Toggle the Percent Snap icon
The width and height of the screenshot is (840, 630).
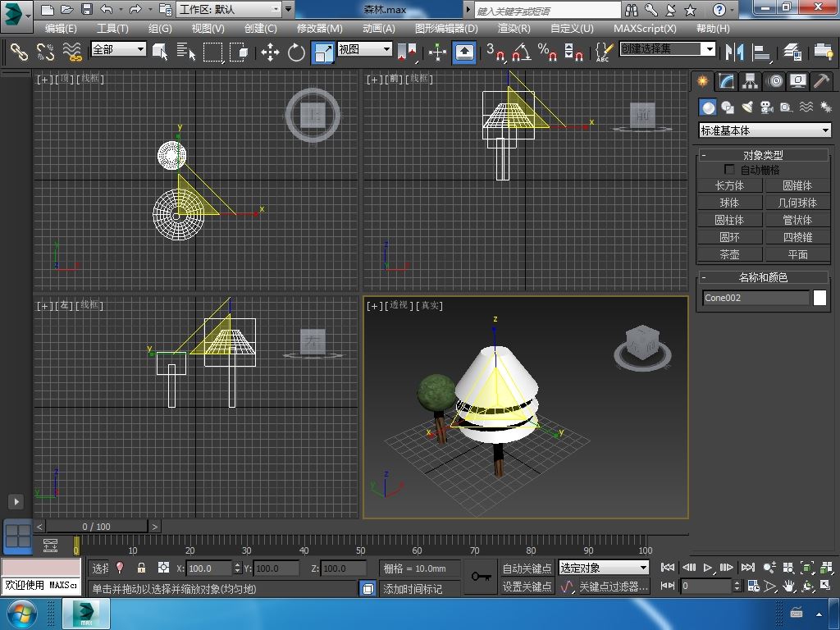click(547, 52)
